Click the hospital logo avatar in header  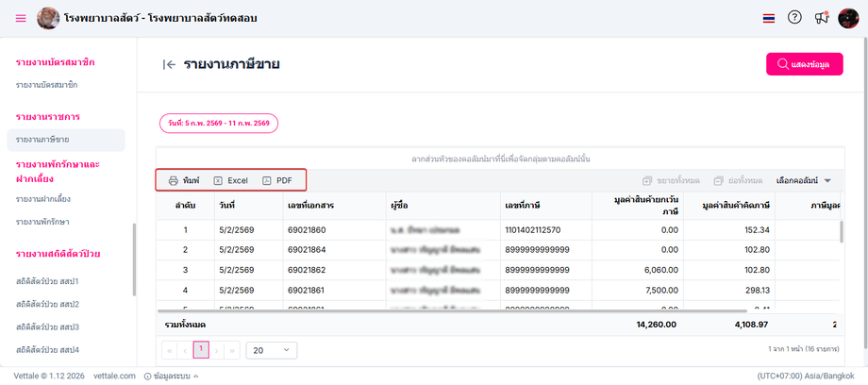pos(48,18)
